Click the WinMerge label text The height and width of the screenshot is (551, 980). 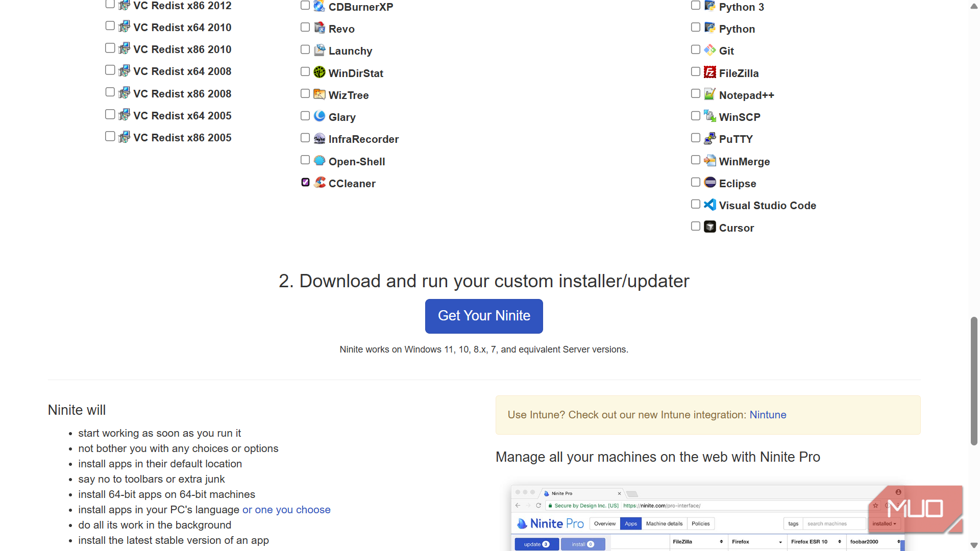click(x=744, y=162)
